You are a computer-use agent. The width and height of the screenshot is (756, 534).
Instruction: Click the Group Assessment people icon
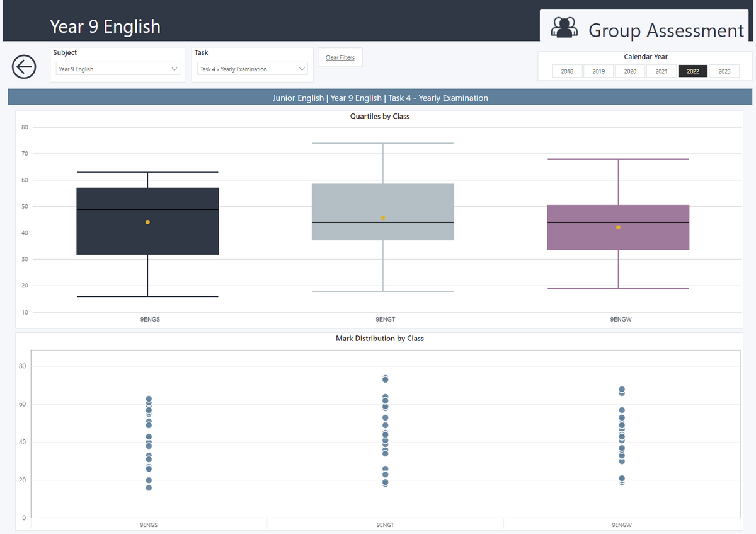[564, 28]
